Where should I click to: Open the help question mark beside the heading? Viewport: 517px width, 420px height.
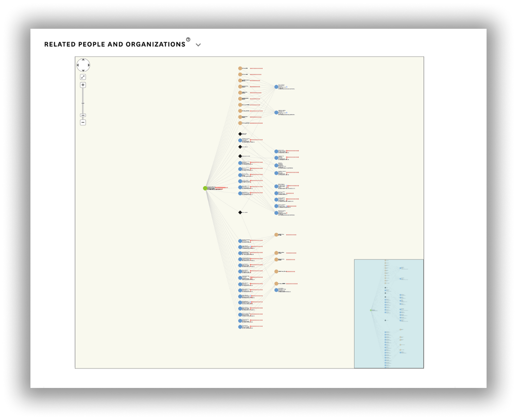tap(188, 39)
